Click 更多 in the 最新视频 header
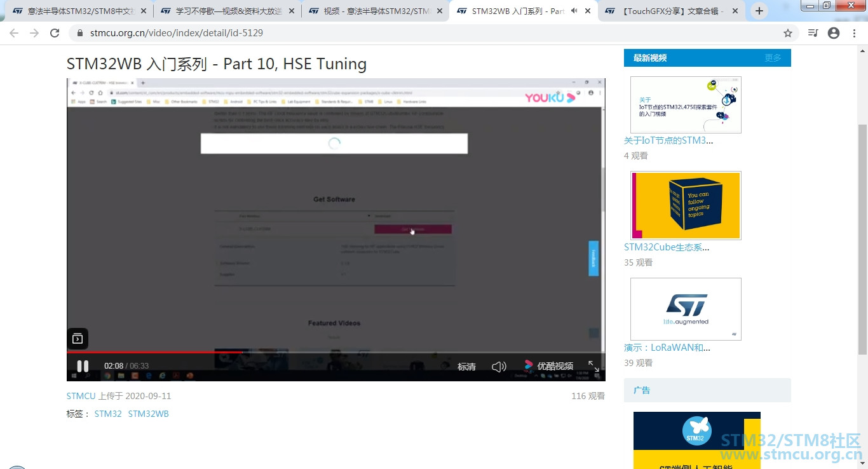868x469 pixels. [x=773, y=58]
